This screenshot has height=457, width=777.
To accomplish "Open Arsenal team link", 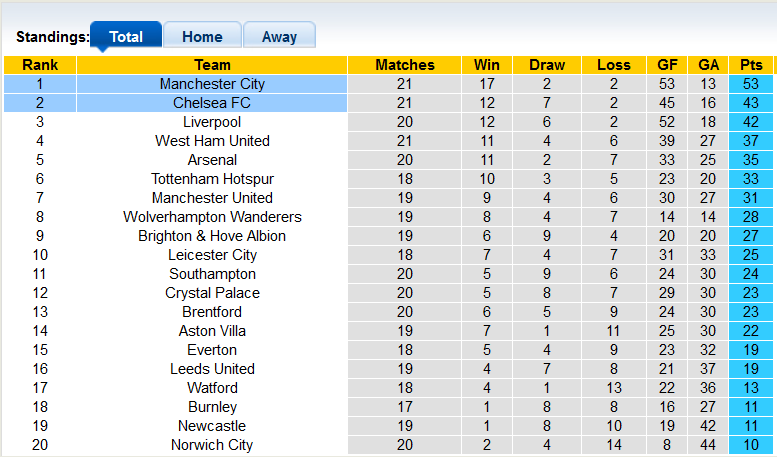I will pyautogui.click(x=212, y=160).
